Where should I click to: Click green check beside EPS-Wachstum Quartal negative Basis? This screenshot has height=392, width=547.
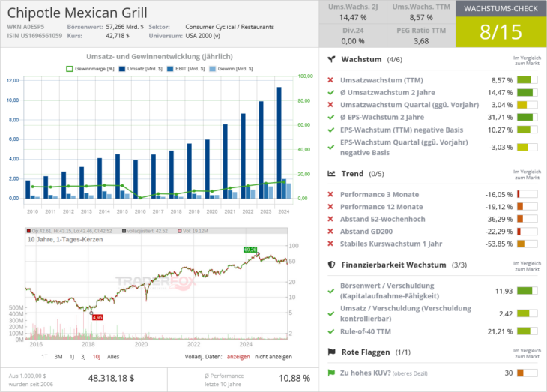(330, 148)
